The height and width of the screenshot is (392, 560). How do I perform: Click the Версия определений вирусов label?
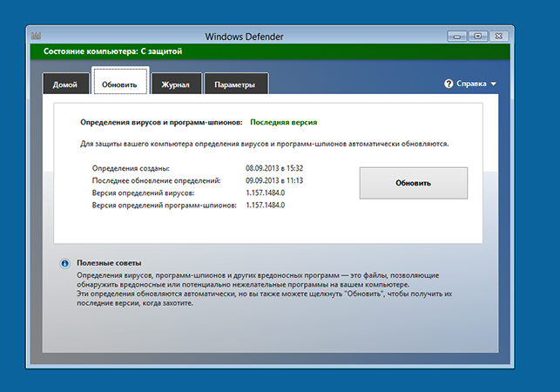(143, 193)
